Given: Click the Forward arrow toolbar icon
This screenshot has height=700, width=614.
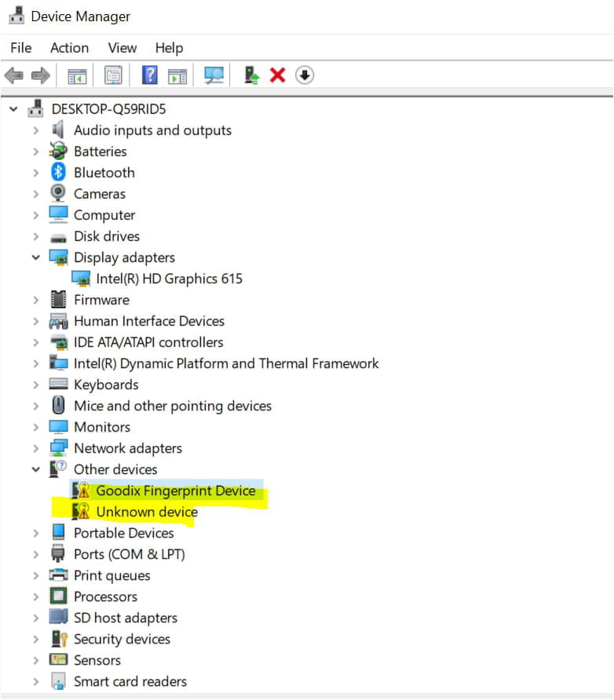Looking at the screenshot, I should click(41, 75).
